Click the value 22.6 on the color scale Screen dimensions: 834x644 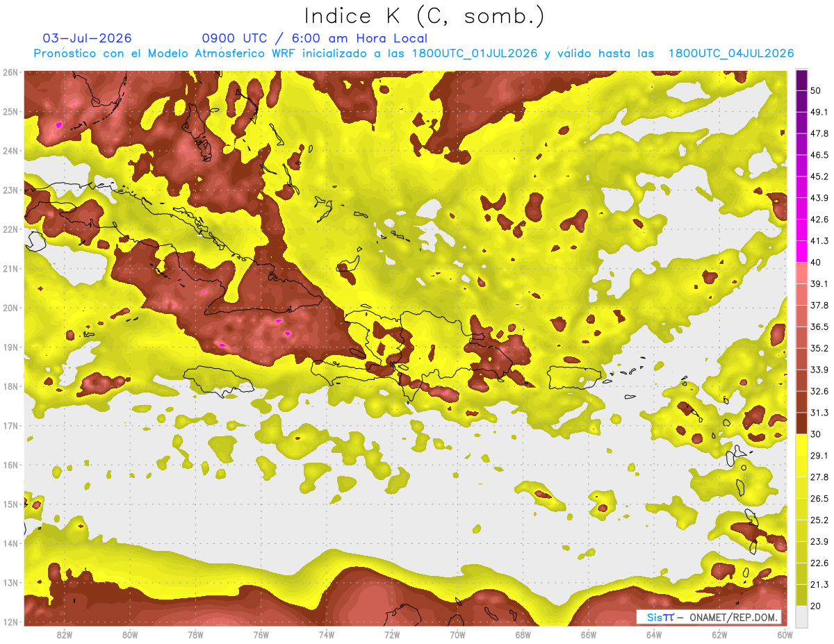819,563
